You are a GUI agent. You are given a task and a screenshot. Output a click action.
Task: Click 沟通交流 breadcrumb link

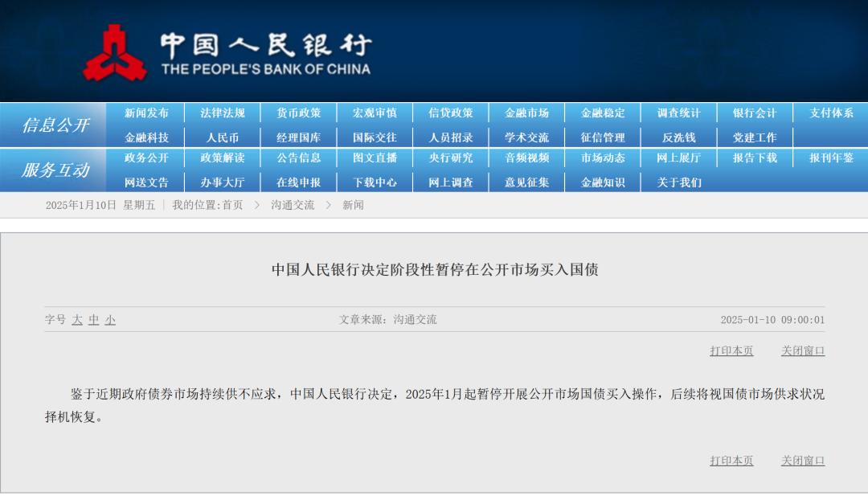tap(293, 205)
